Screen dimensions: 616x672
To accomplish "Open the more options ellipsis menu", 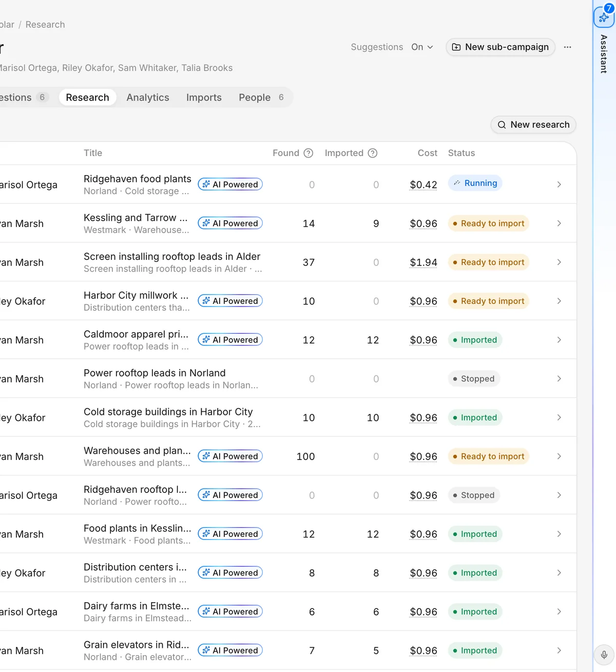I will (x=567, y=47).
